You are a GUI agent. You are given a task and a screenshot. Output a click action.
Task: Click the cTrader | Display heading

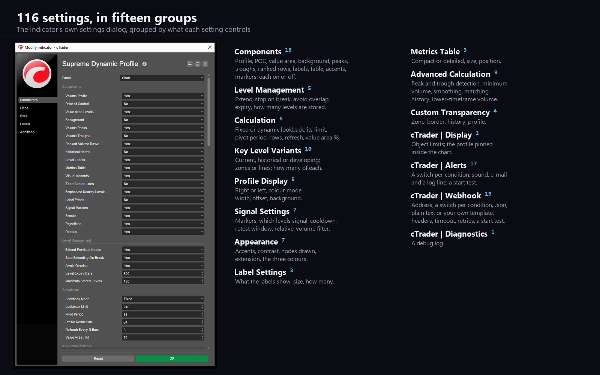pos(441,135)
